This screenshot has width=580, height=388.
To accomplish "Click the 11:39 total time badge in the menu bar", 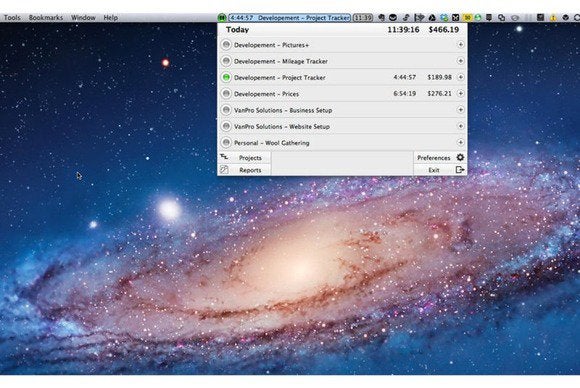I will pos(362,17).
